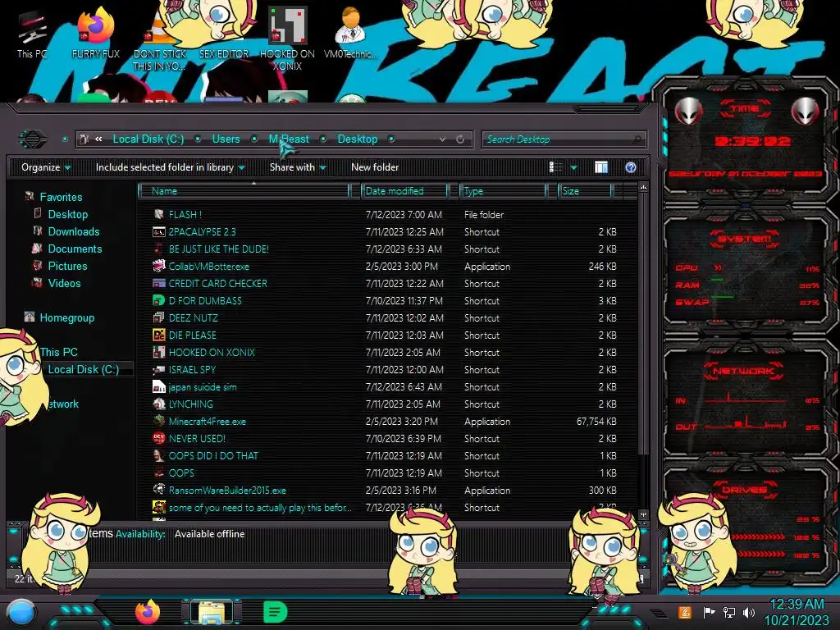Image resolution: width=840 pixels, height=630 pixels.
Task: Click the 67,754 KB size value
Action: 596,422
